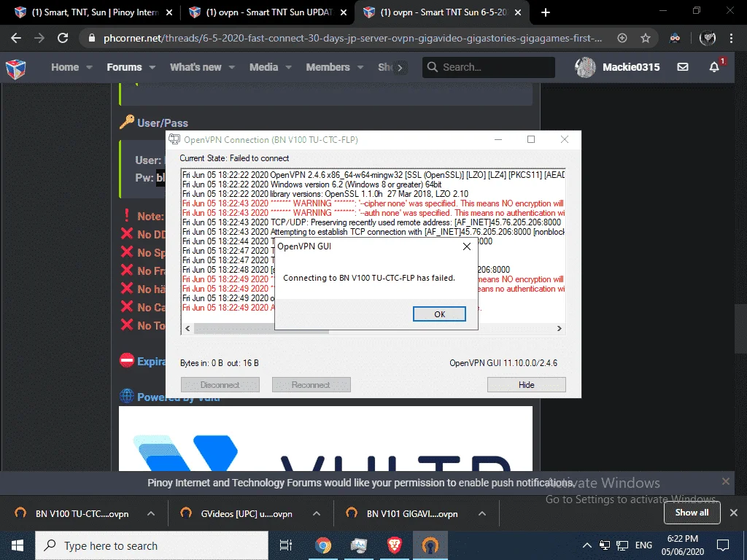Open the Home menu item

[x=65, y=67]
